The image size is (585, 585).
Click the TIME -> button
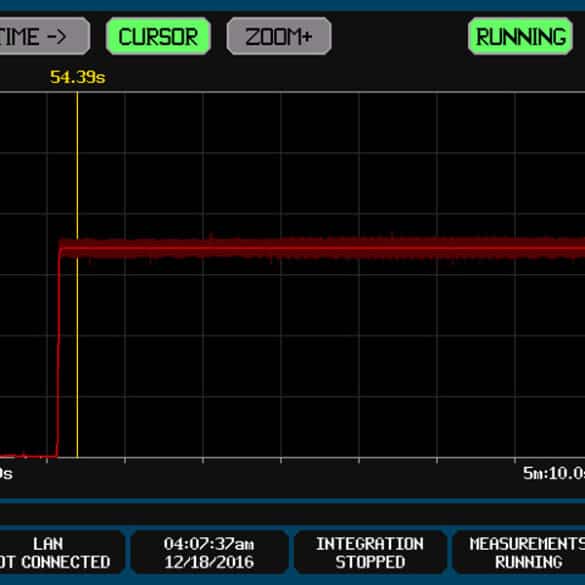coord(44,36)
